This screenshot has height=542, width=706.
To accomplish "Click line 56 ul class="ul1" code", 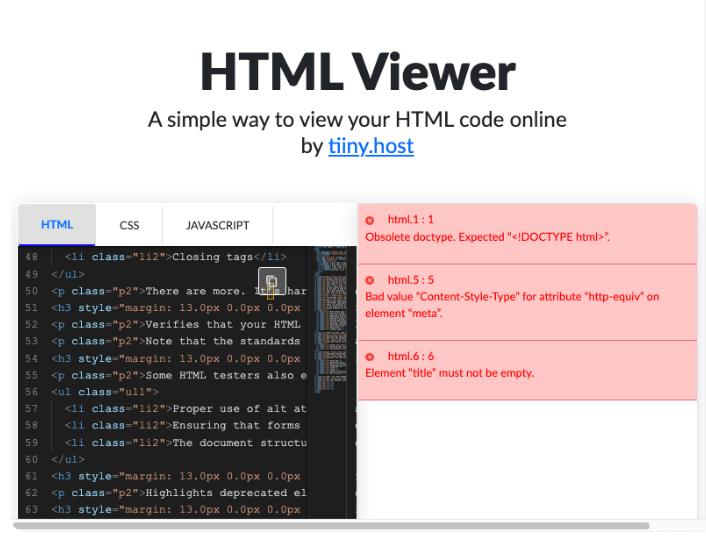I will click(x=105, y=392).
